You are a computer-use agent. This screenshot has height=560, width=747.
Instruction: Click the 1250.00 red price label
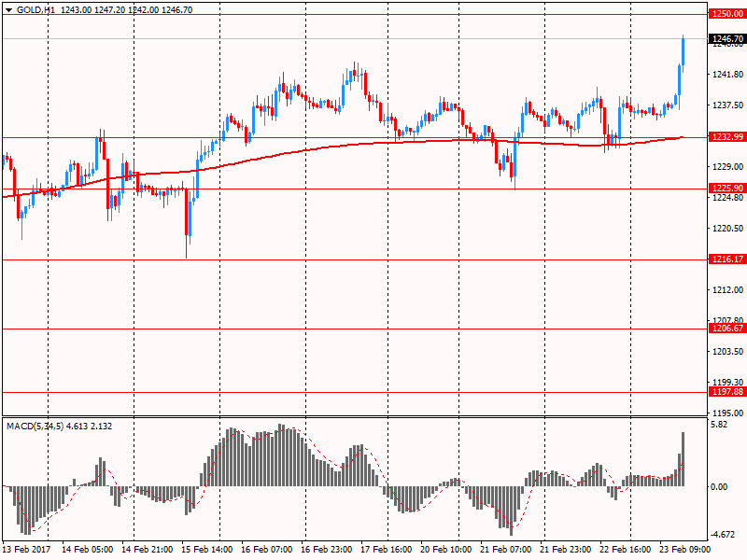tap(726, 14)
